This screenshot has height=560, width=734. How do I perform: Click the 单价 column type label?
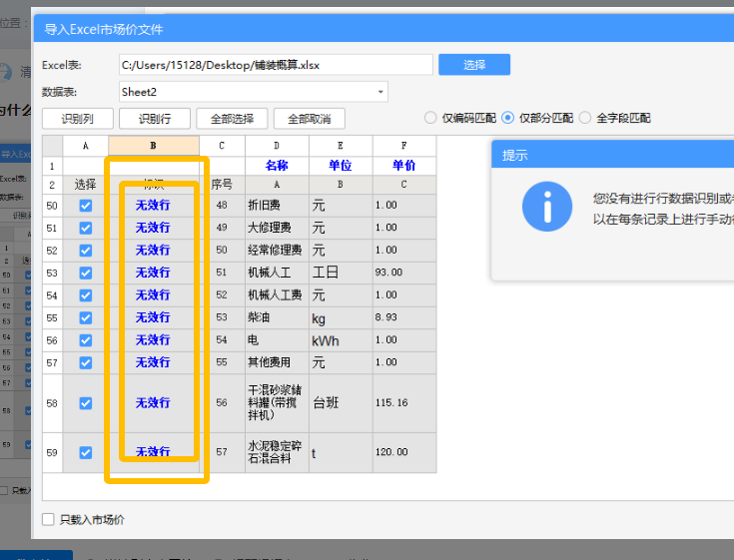404,165
